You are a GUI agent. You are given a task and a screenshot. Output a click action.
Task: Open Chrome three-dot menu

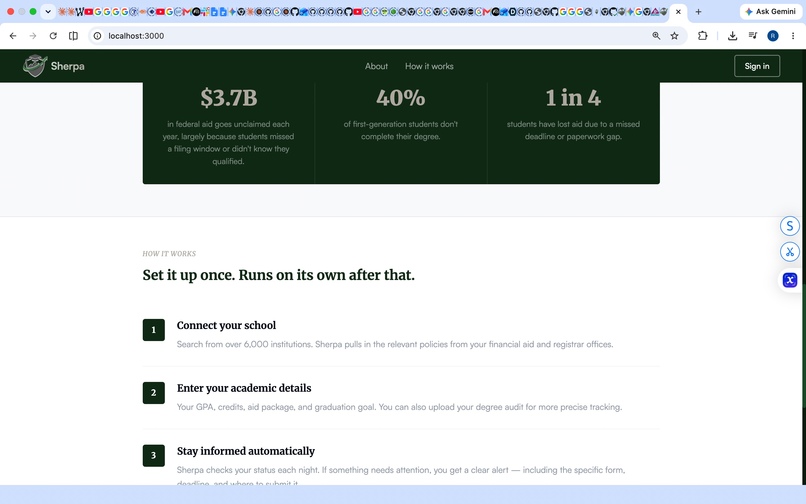click(x=793, y=35)
